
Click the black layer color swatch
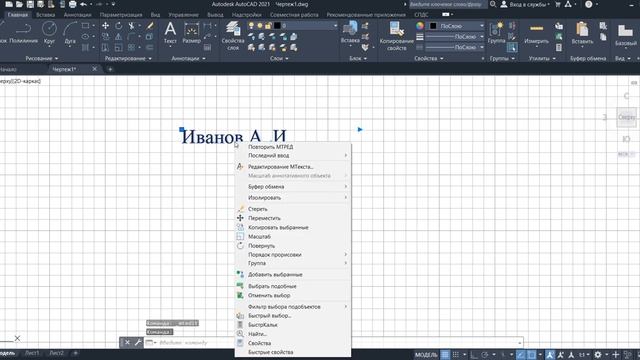click(x=277, y=26)
